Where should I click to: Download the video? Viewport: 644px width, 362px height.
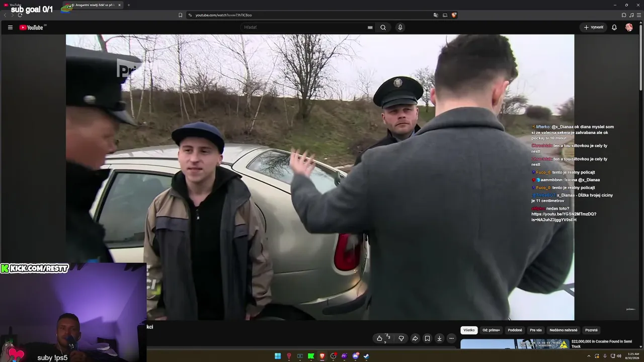[439, 338]
